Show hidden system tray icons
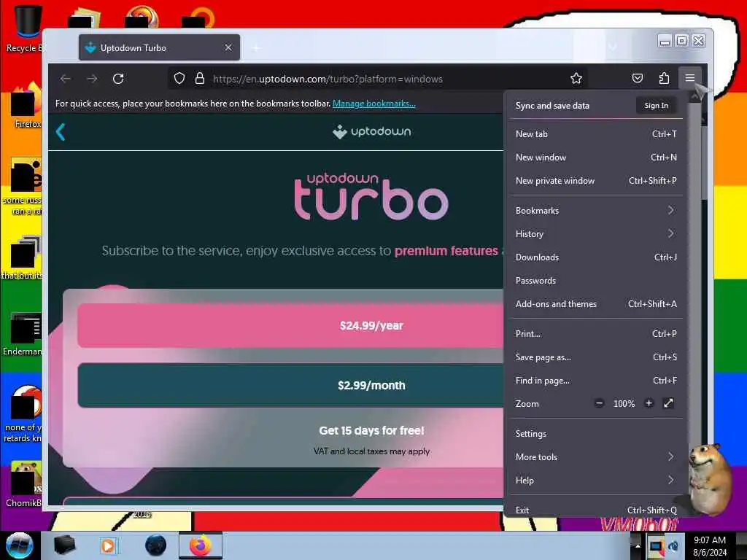Viewport: 747px width, 560px height. click(638, 545)
